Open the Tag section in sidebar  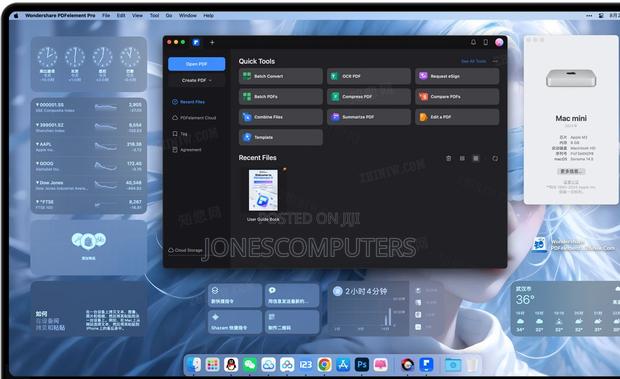point(180,134)
